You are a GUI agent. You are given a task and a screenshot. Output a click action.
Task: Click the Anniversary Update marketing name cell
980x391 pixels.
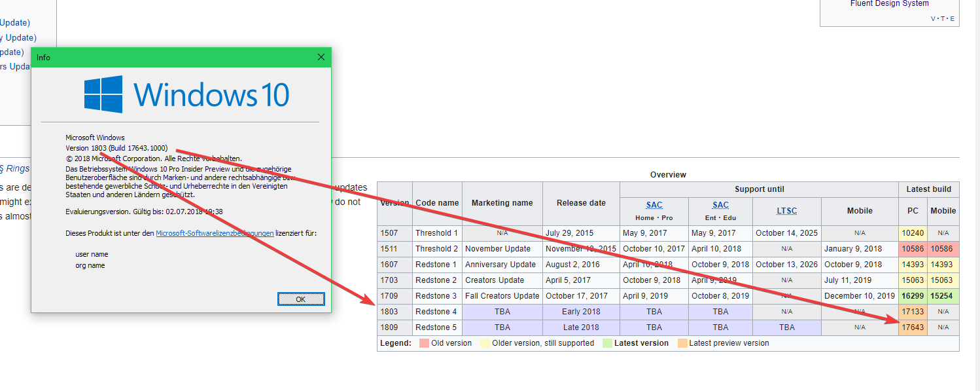[x=502, y=265]
